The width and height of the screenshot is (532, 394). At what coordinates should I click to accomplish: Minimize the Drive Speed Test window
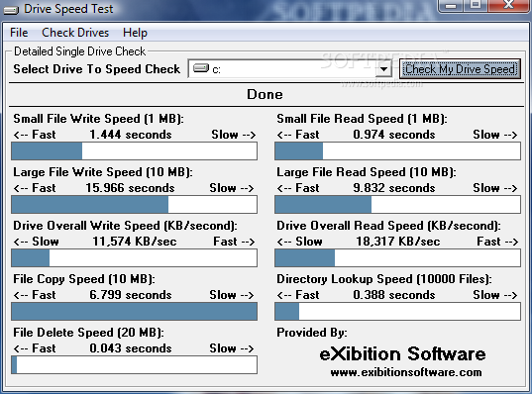pos(451,5)
